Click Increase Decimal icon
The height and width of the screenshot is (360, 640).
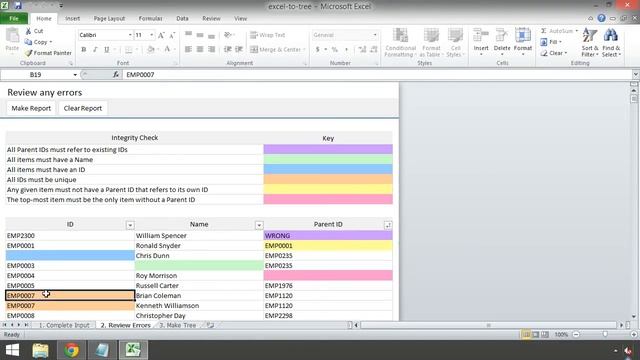tap(362, 49)
